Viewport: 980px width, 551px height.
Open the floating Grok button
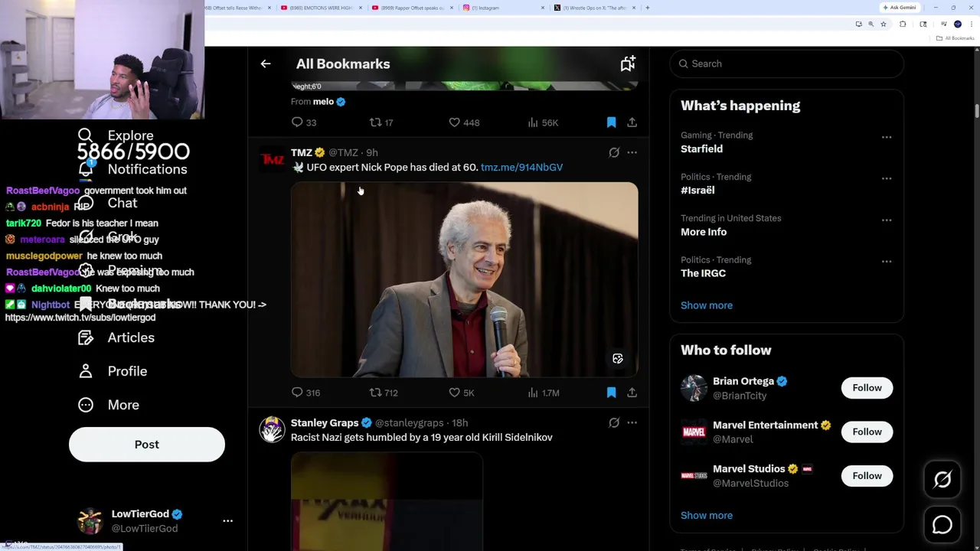click(x=942, y=480)
